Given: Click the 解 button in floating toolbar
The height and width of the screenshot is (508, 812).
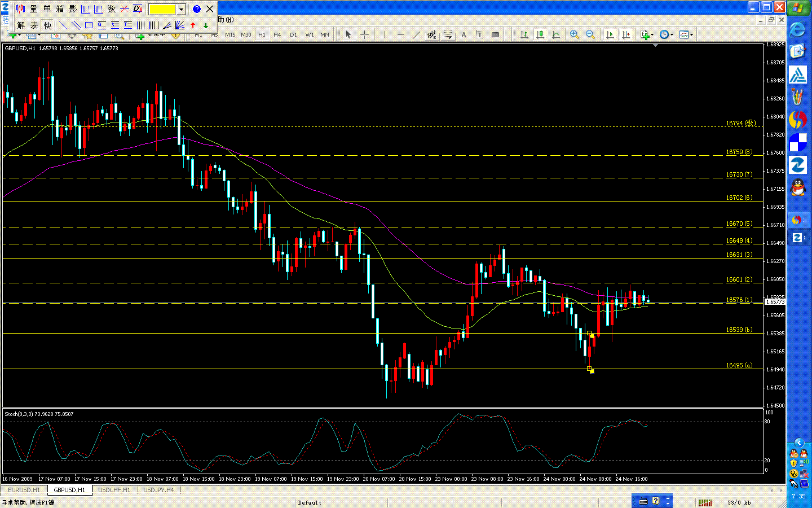Looking at the screenshot, I should pyautogui.click(x=21, y=25).
